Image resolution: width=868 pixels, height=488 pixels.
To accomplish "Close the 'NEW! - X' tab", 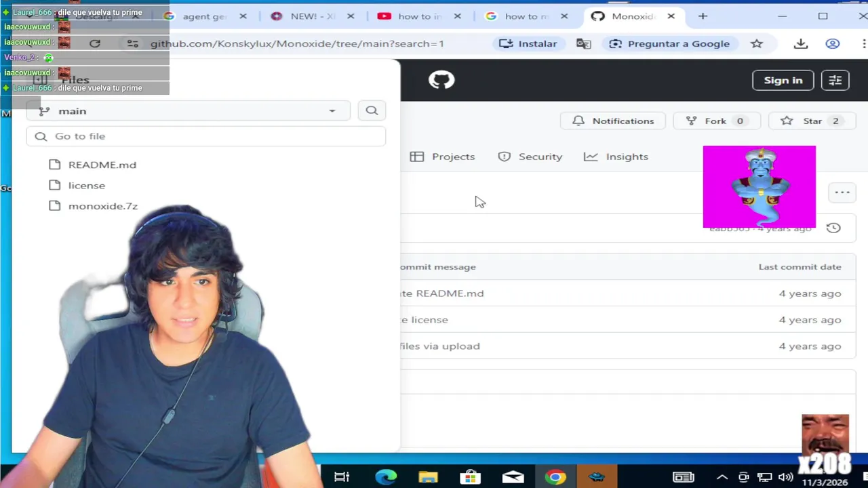I will 350,16.
